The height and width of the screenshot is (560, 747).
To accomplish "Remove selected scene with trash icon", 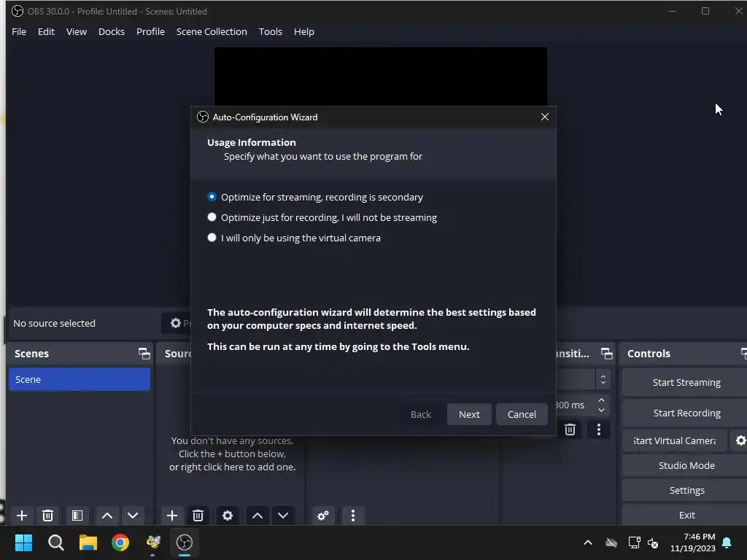I will (47, 516).
